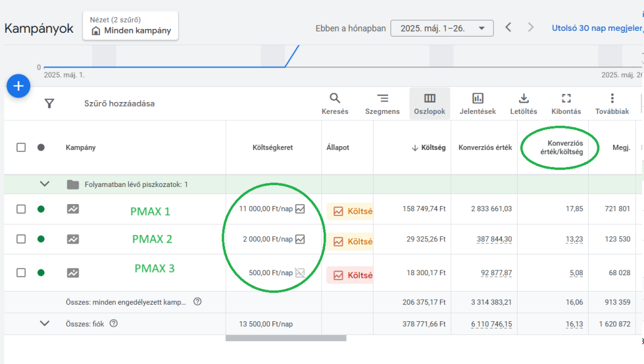644x364 pixels.
Task: Click the Keresés search icon
Action: (335, 104)
